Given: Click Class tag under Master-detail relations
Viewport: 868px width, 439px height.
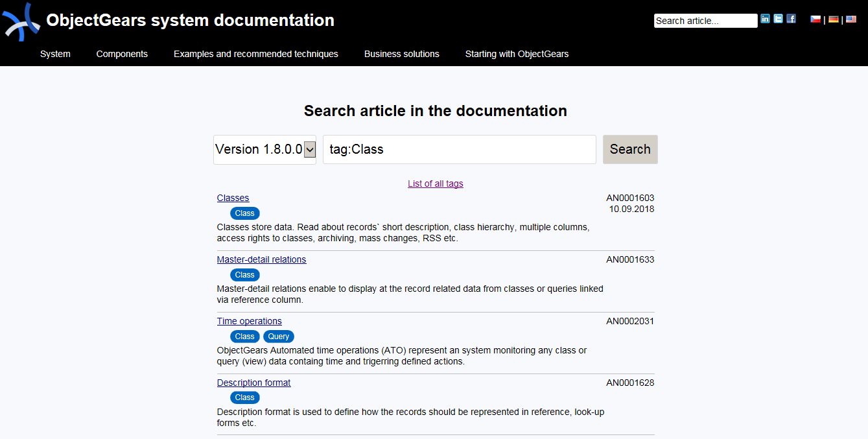Looking at the screenshot, I should 245,275.
